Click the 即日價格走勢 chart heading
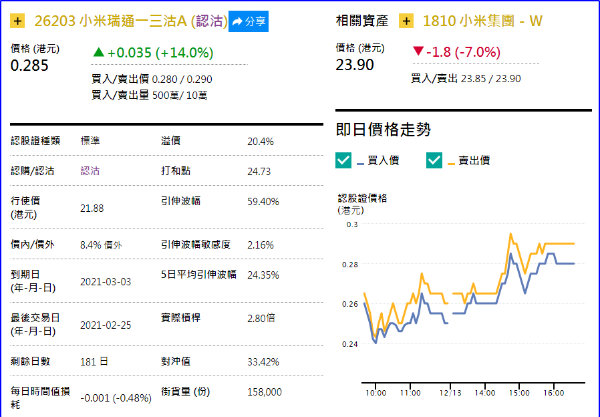The image size is (600, 417). [383, 129]
